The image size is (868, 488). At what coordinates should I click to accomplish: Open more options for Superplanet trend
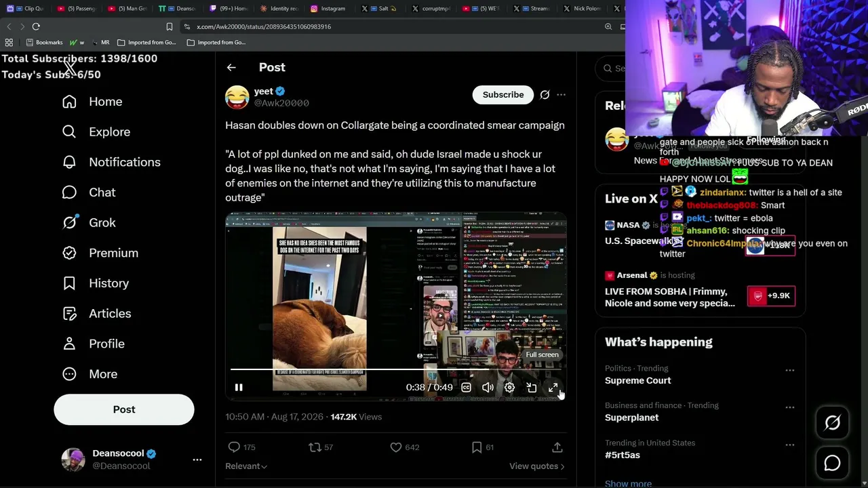pos(790,407)
